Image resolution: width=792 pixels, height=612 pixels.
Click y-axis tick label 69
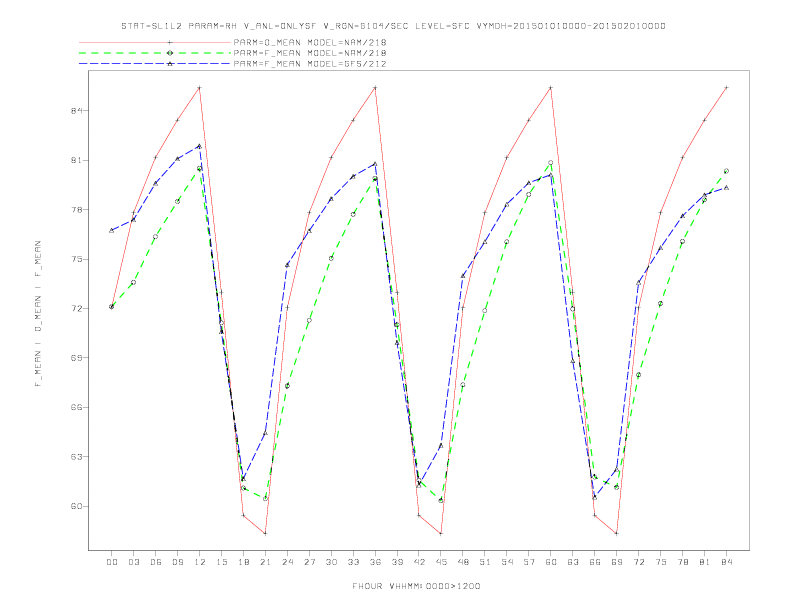point(77,358)
